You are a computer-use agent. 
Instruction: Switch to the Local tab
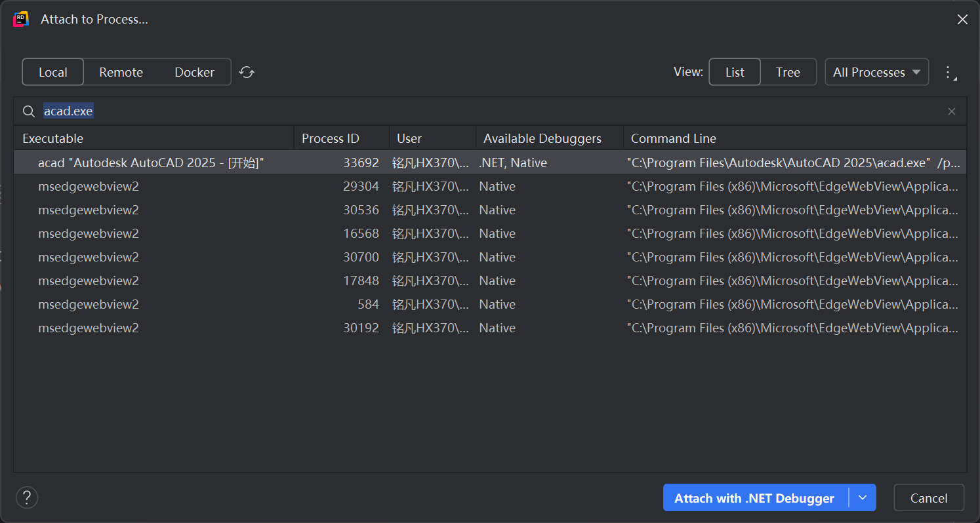[53, 72]
